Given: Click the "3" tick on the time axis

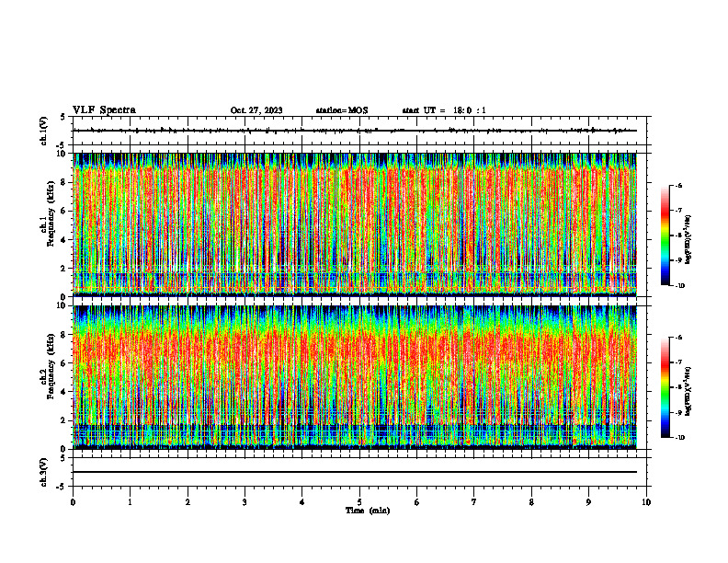Looking at the screenshot, I should click(x=245, y=502).
